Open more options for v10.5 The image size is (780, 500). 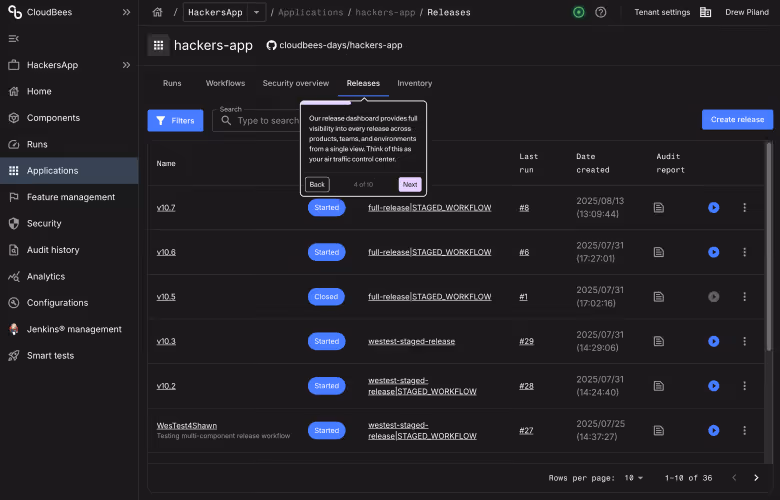pyautogui.click(x=744, y=297)
